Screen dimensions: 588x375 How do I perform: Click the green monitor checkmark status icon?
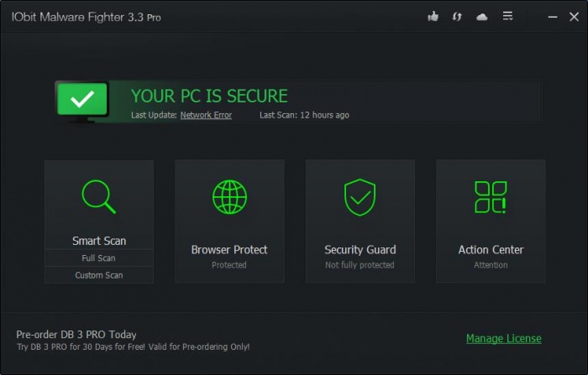coord(81,101)
